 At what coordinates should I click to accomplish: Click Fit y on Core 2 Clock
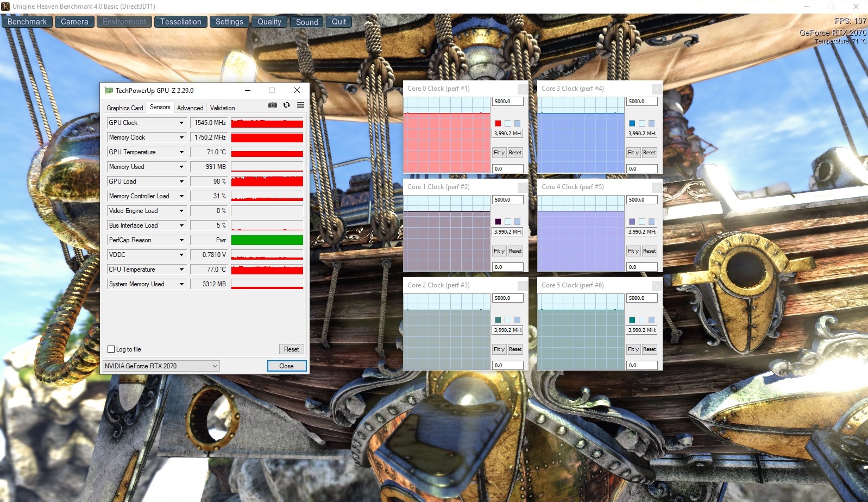click(499, 349)
